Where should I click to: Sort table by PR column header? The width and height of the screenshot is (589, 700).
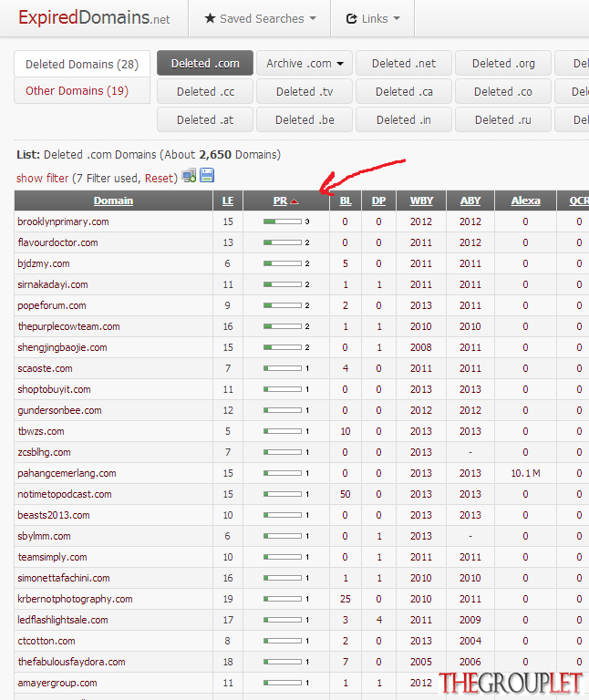(x=280, y=201)
